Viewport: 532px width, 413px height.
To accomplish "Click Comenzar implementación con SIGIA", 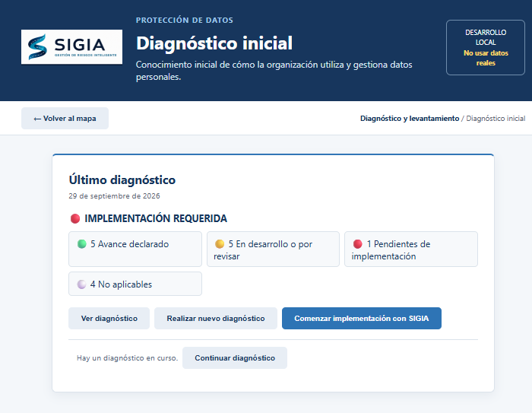I will tap(362, 318).
